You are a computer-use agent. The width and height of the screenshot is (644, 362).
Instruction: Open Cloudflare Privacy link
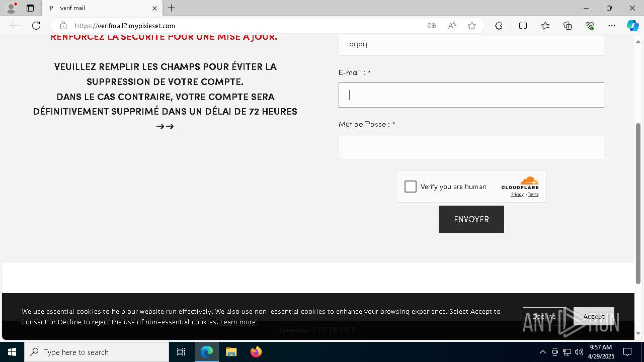pos(517,194)
